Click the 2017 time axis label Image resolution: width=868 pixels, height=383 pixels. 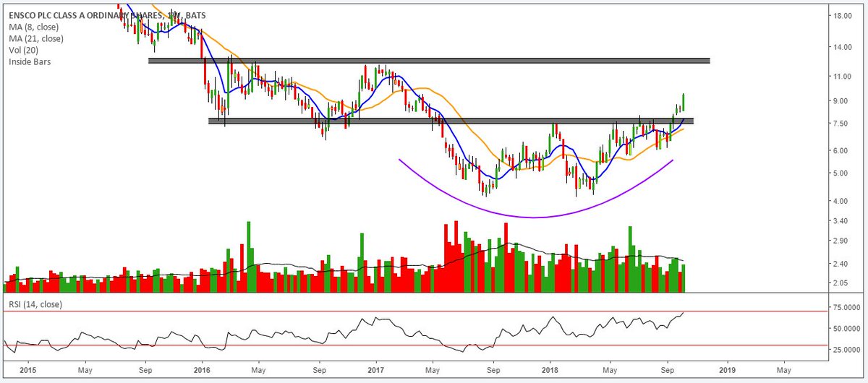click(x=376, y=370)
